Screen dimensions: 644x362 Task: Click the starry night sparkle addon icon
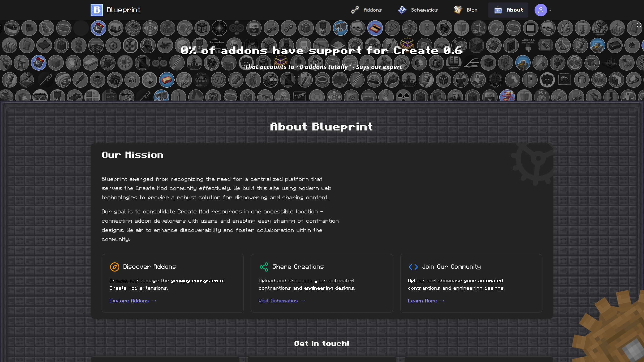point(219,28)
